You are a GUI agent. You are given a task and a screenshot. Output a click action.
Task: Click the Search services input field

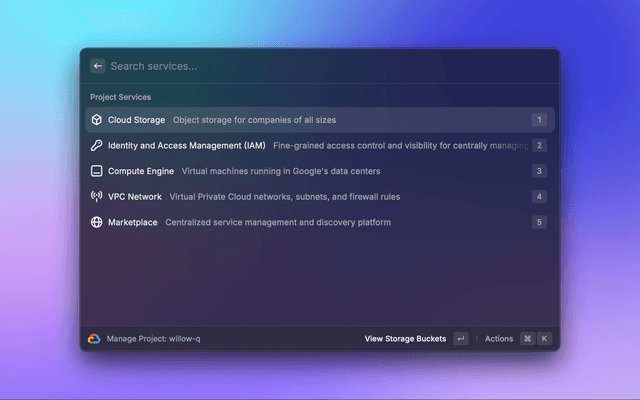(320, 66)
